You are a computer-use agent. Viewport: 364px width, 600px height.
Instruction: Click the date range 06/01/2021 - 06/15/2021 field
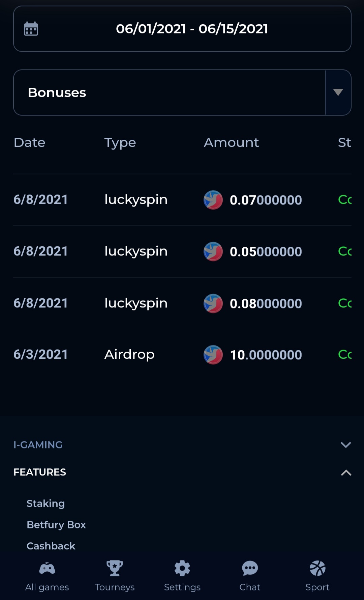182,29
